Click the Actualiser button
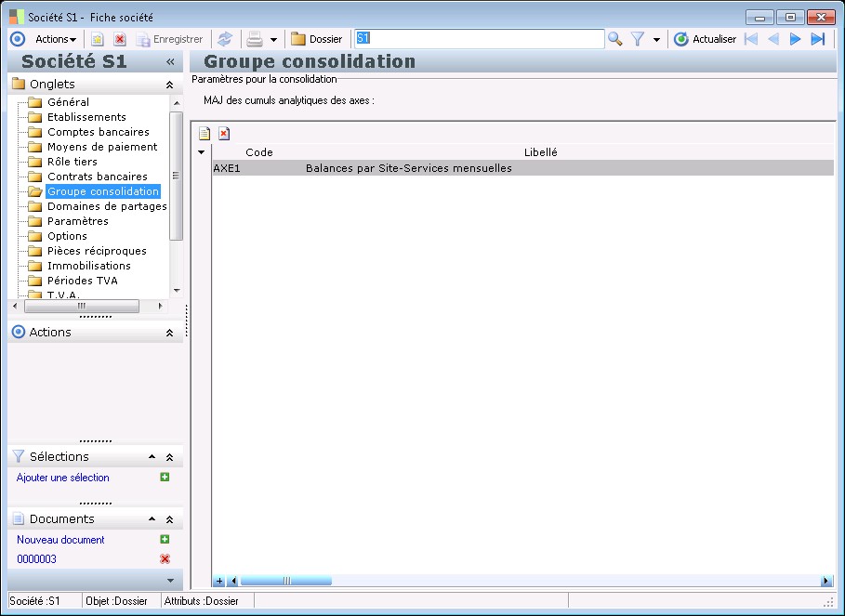 click(x=705, y=39)
